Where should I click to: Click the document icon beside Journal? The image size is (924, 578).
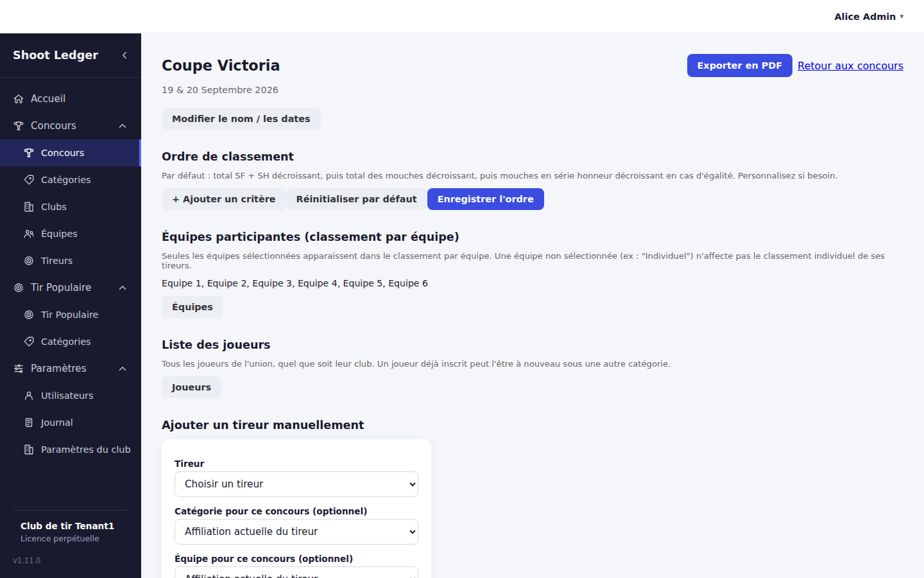pos(29,423)
